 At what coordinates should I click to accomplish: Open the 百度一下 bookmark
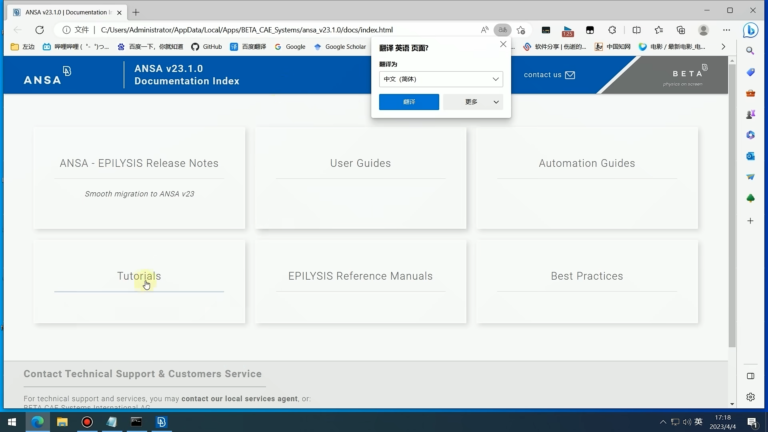150,47
